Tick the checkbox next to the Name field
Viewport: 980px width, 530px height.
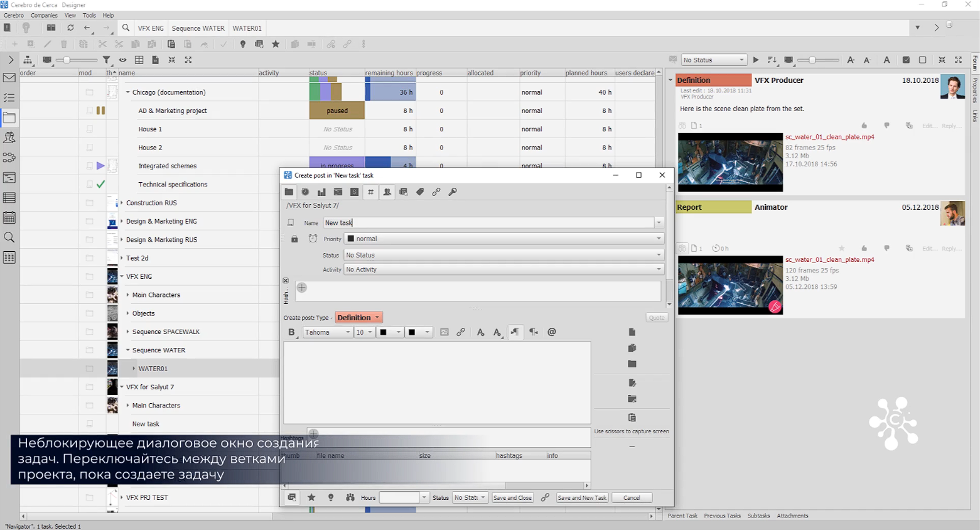point(291,223)
